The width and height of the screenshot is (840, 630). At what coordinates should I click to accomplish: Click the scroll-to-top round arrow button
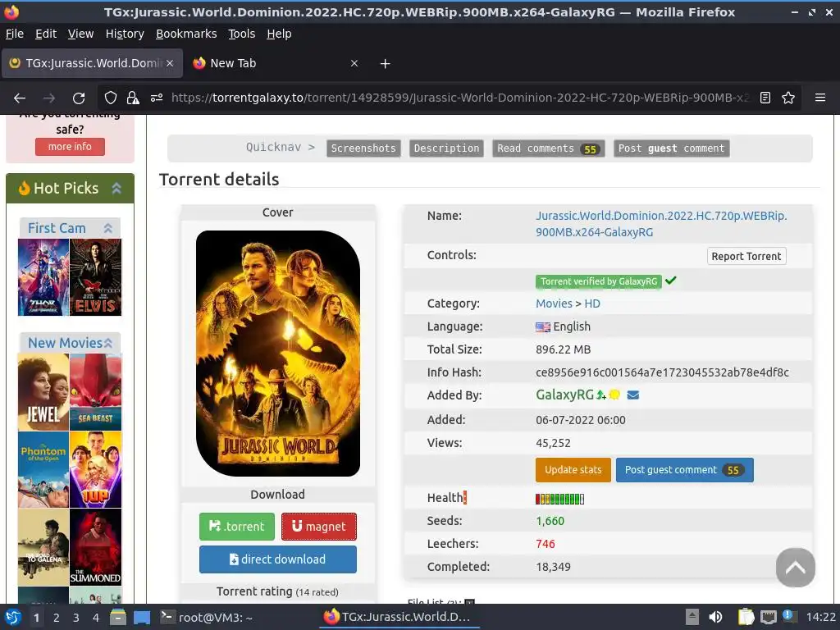[796, 568]
